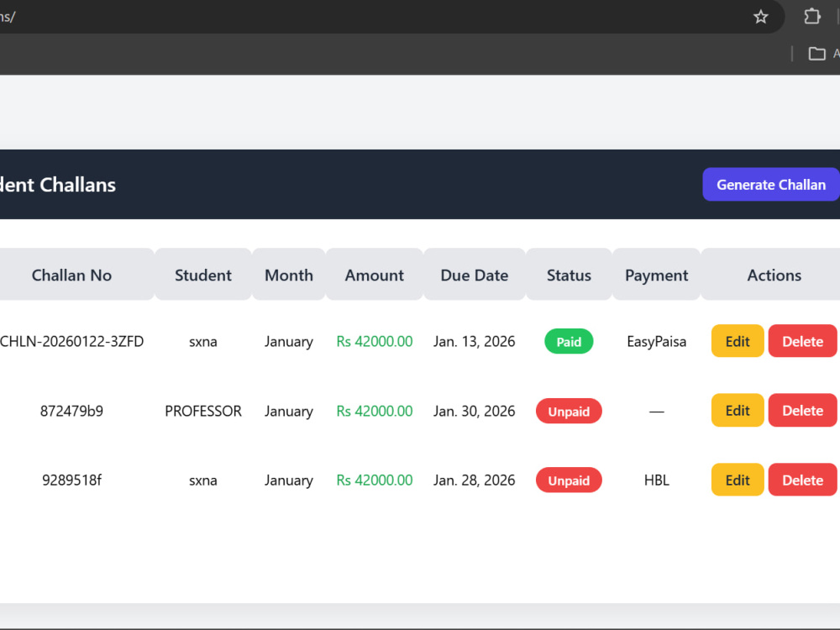
Task: Click January in the 9289518f row
Action: click(x=289, y=480)
